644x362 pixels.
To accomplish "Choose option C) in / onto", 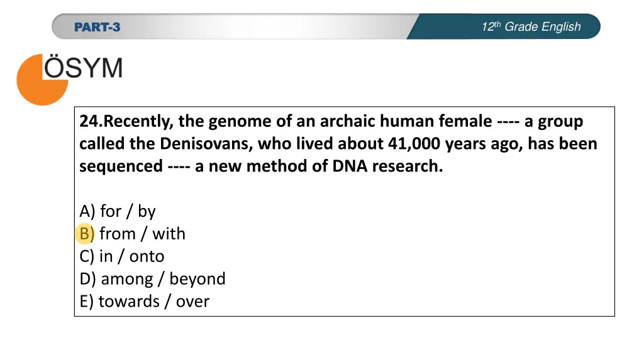I will coord(121,256).
